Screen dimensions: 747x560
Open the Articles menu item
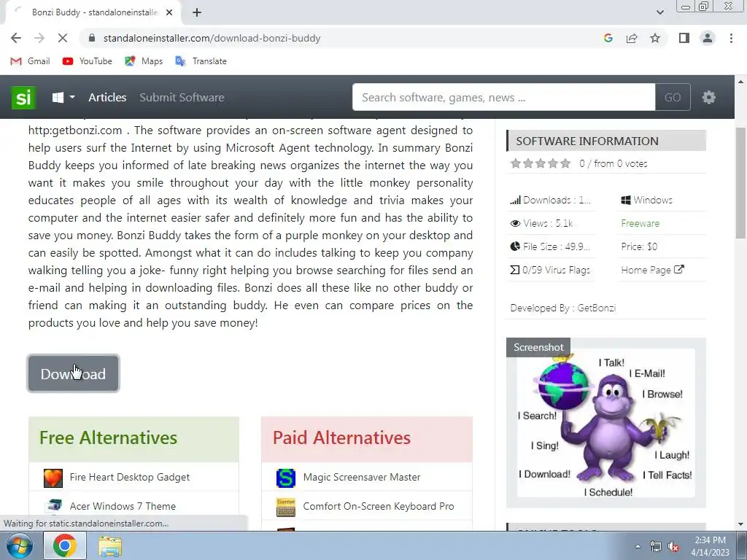click(x=107, y=97)
